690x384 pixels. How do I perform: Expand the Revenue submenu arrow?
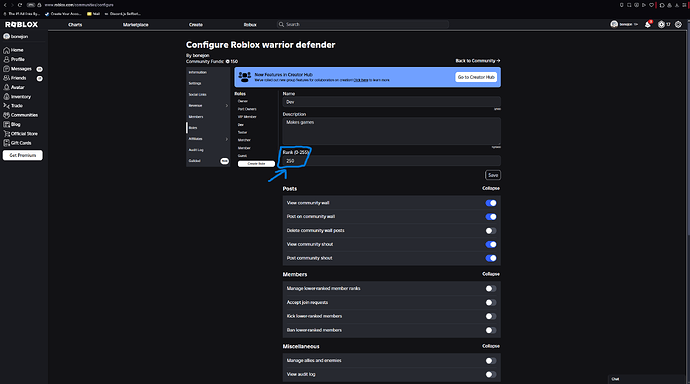coord(227,106)
